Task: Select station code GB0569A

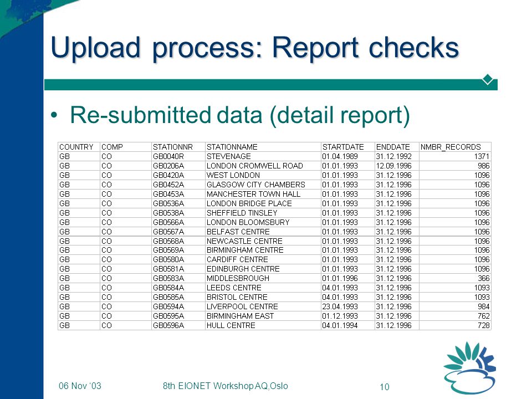Action: (168, 250)
